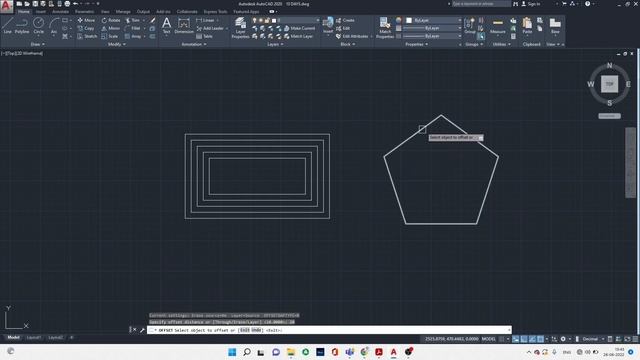Click TOP face of ViewCube
Viewport: 640px width, 360px height.
pyautogui.click(x=609, y=84)
